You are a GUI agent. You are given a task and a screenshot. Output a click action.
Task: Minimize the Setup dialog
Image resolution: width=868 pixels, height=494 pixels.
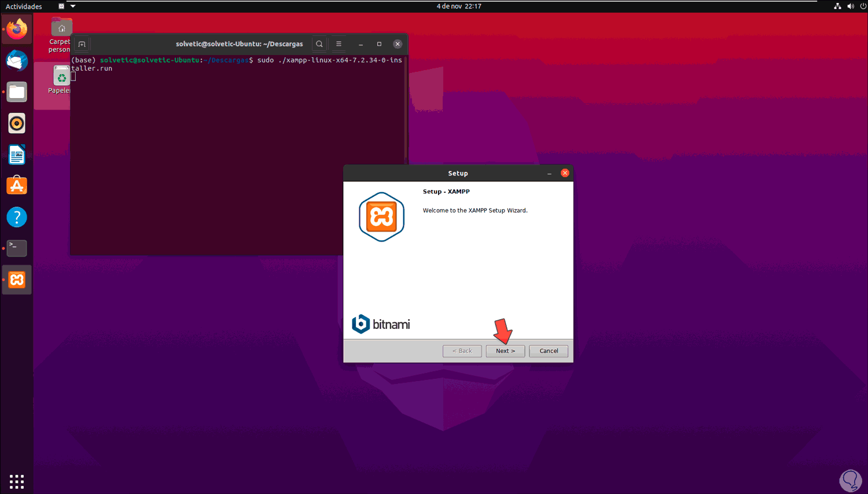pos(549,173)
